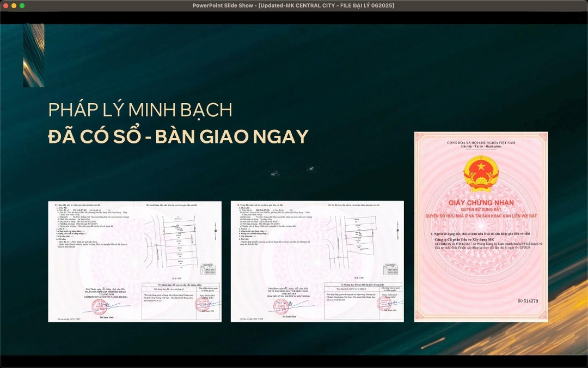Viewport: 588px width, 368px height.
Task: Click serial number 'DO 514279' on the certificate
Action: pos(527,301)
